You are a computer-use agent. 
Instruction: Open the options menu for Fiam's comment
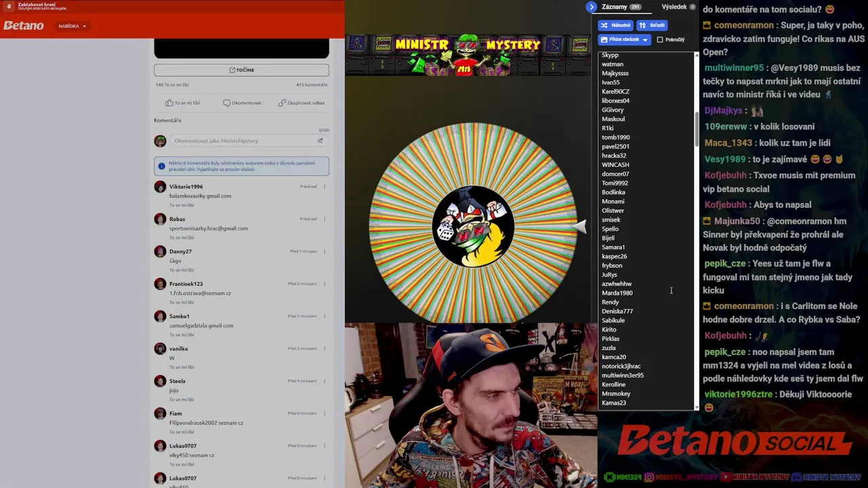[x=325, y=413]
